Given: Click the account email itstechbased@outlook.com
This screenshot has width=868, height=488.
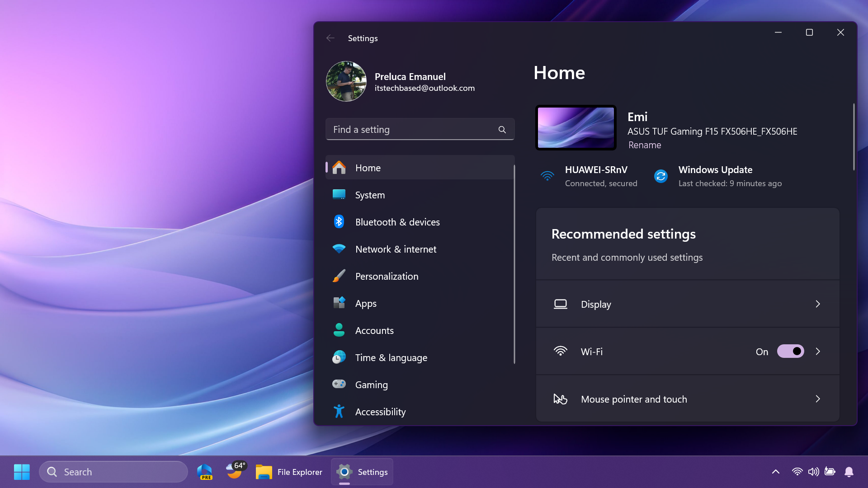Looking at the screenshot, I should 425,88.
